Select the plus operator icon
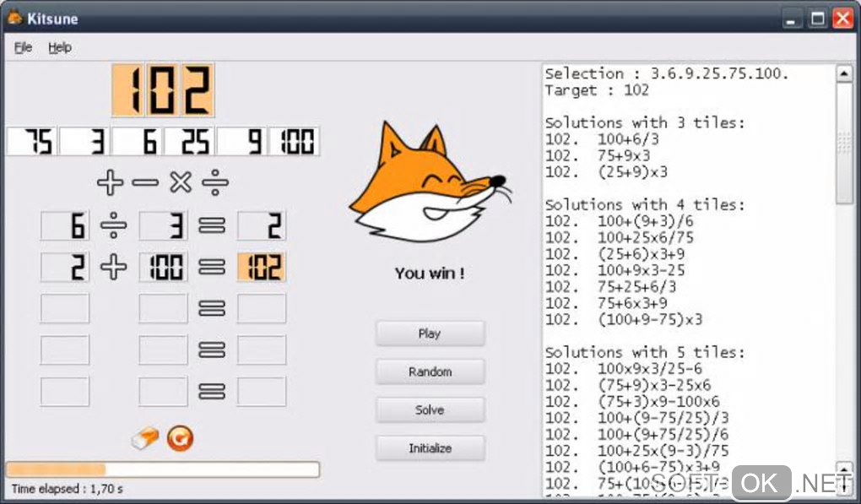This screenshot has width=861, height=504. 110,183
